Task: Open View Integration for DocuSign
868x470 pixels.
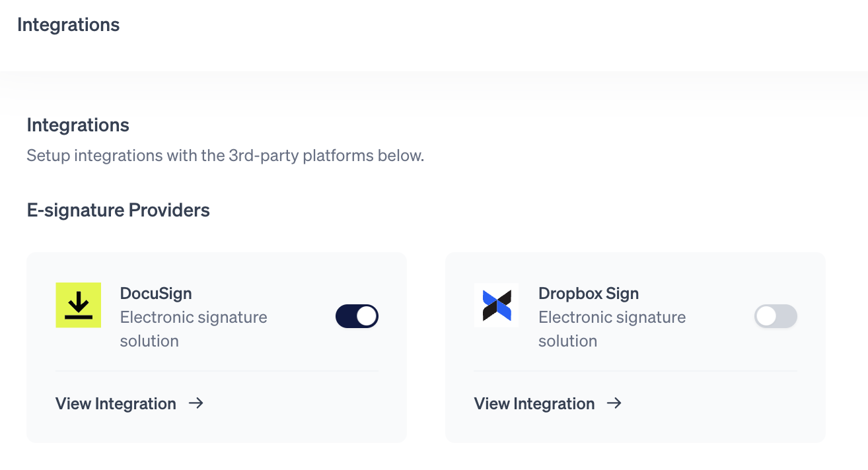Action: 116,403
